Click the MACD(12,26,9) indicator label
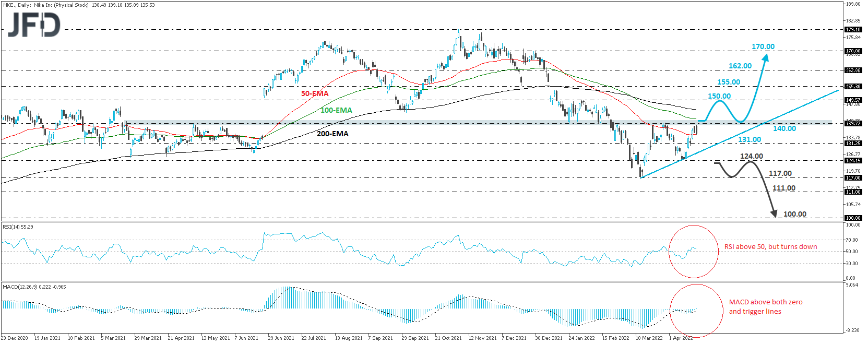Screen dimensions: 868x344 click(x=34, y=287)
